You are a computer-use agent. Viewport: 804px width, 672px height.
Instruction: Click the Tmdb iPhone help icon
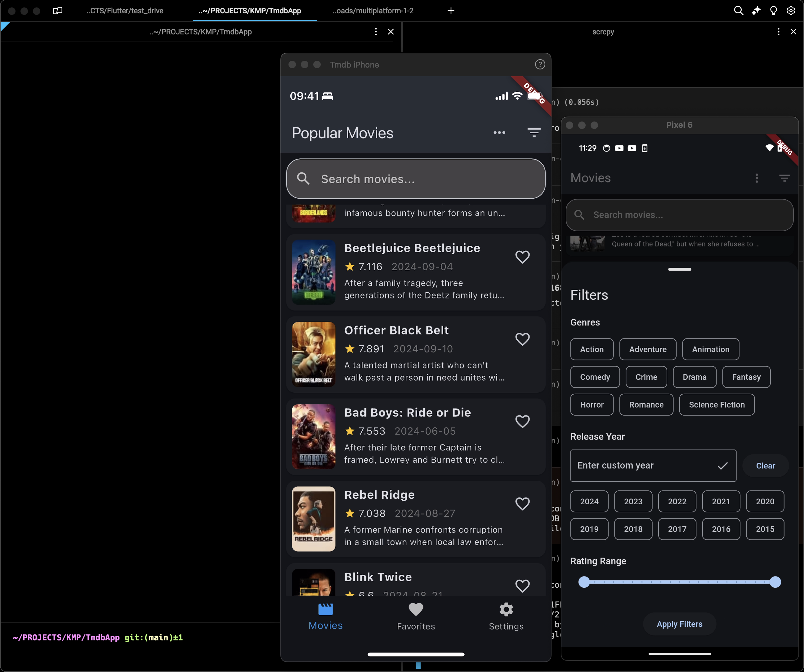click(x=540, y=65)
